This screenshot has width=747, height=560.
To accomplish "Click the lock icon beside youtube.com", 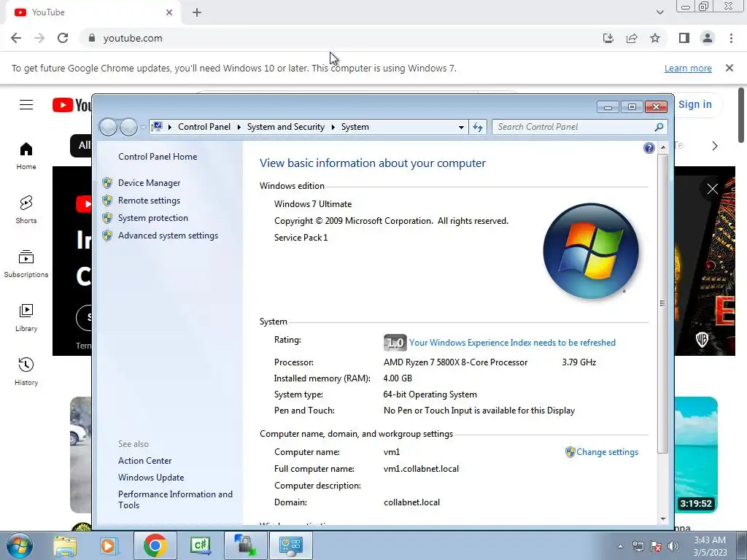I will click(92, 38).
